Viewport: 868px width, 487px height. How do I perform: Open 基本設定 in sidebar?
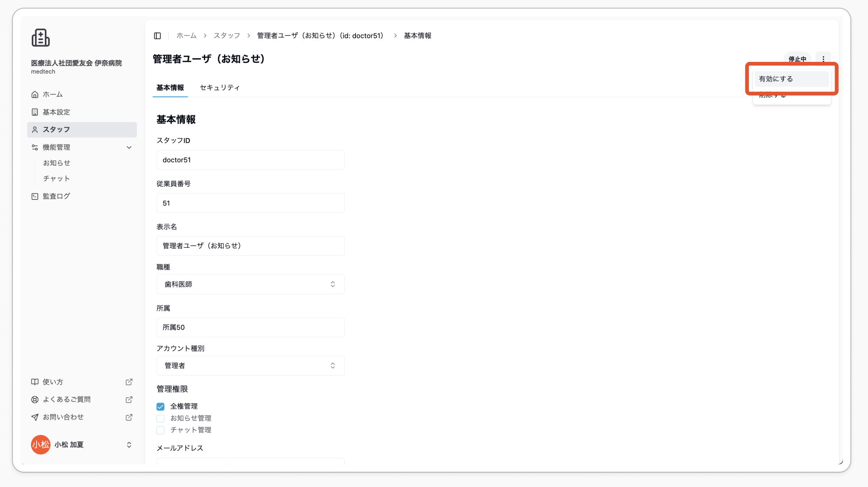(x=82, y=112)
